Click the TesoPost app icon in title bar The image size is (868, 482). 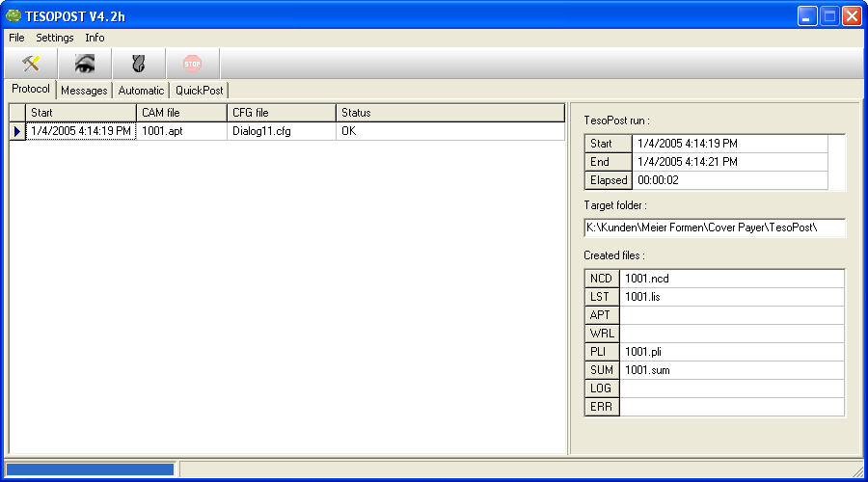[14, 15]
